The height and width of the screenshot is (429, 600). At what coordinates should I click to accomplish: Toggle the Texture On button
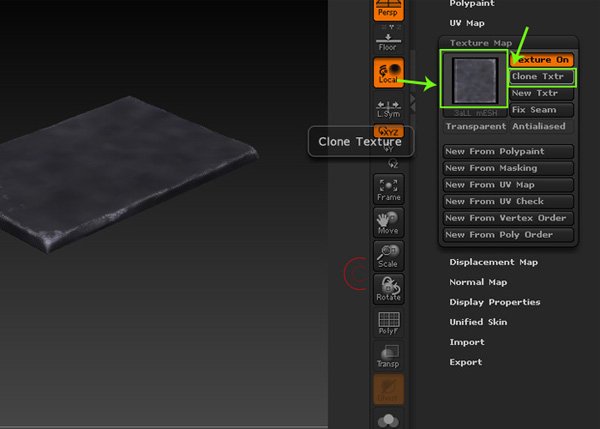(x=542, y=60)
